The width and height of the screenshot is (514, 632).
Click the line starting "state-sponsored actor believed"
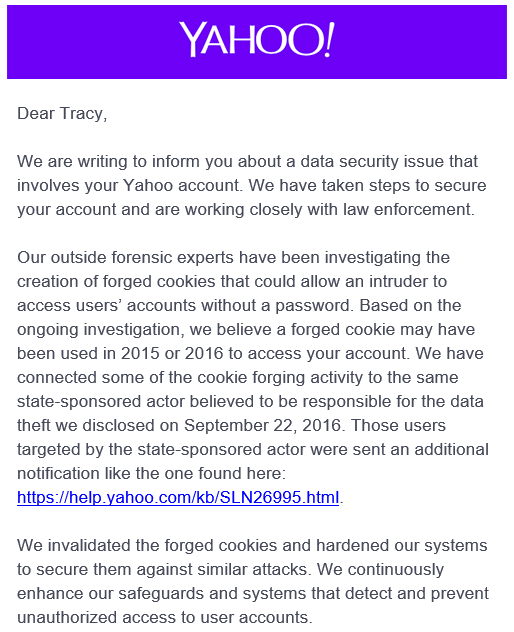click(x=250, y=401)
